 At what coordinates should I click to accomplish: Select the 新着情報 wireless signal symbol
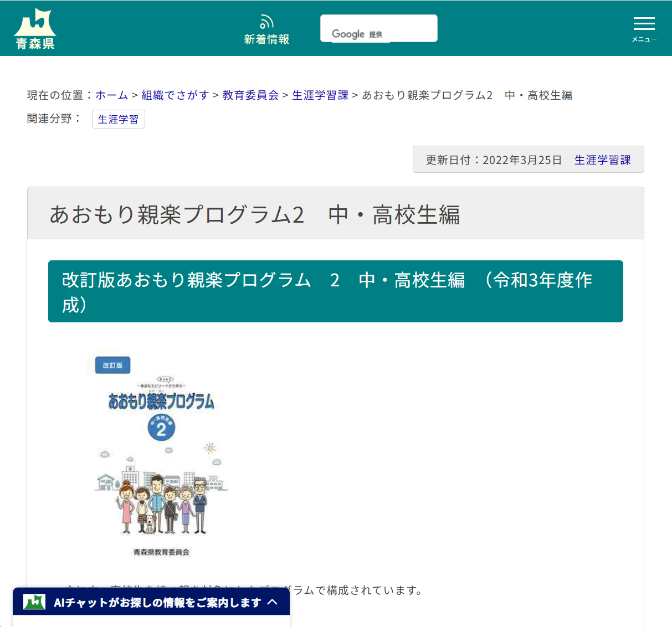tap(266, 21)
